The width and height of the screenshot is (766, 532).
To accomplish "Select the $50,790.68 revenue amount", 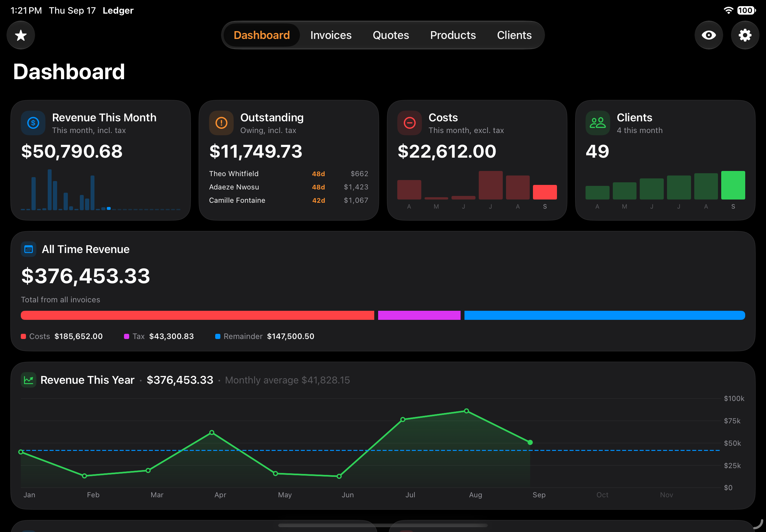I will pyautogui.click(x=72, y=151).
